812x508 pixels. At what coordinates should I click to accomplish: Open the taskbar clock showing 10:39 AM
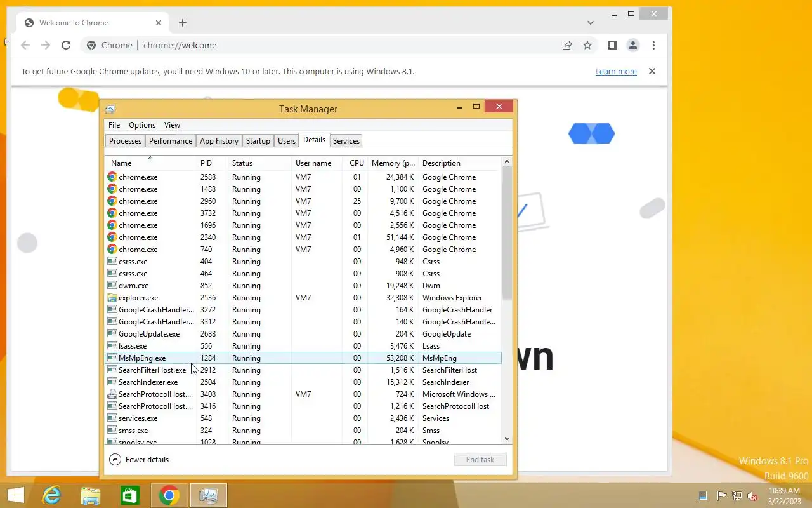coord(785,496)
